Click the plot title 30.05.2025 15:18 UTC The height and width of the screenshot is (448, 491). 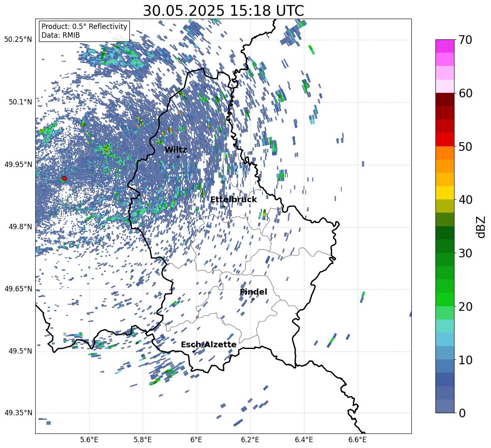(x=223, y=11)
